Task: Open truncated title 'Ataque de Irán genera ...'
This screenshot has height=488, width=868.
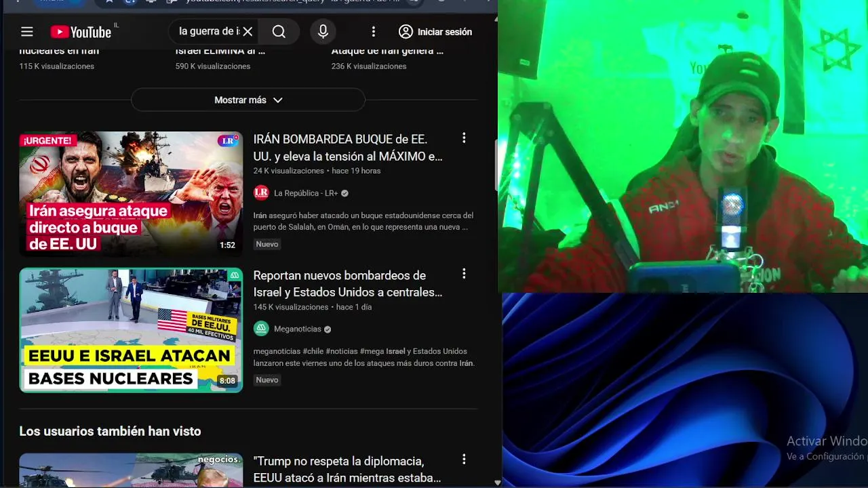Action: click(x=387, y=51)
